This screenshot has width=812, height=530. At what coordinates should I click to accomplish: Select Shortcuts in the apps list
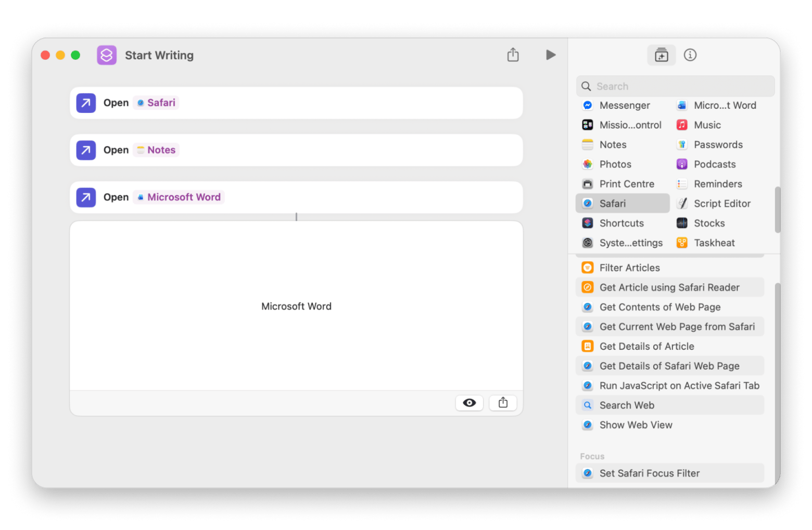623,223
